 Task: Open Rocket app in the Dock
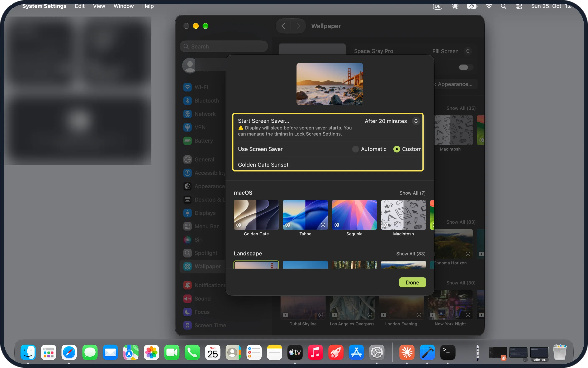point(336,352)
